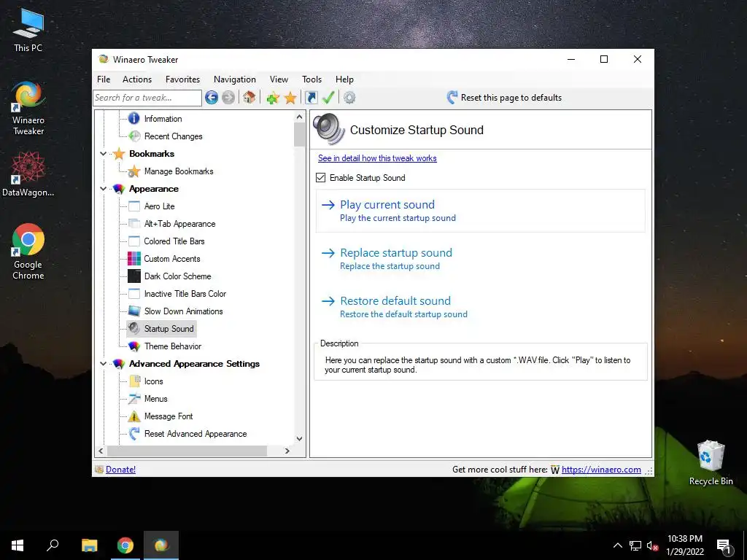Open File Explorer from the taskbar
Viewport: 747px width, 560px height.
tap(89, 545)
